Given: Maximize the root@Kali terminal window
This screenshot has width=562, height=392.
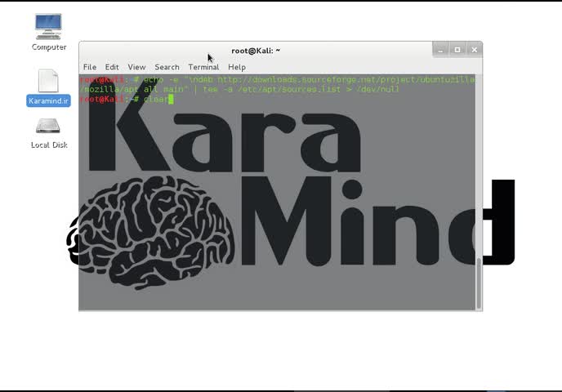Looking at the screenshot, I should pos(457,50).
